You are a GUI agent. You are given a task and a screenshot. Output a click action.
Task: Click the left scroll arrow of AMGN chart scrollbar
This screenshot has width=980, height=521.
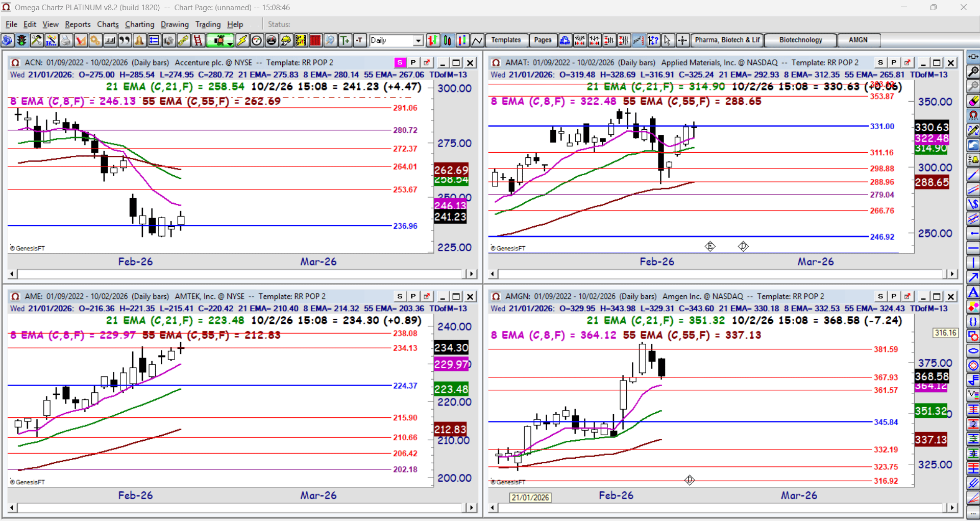click(x=493, y=508)
